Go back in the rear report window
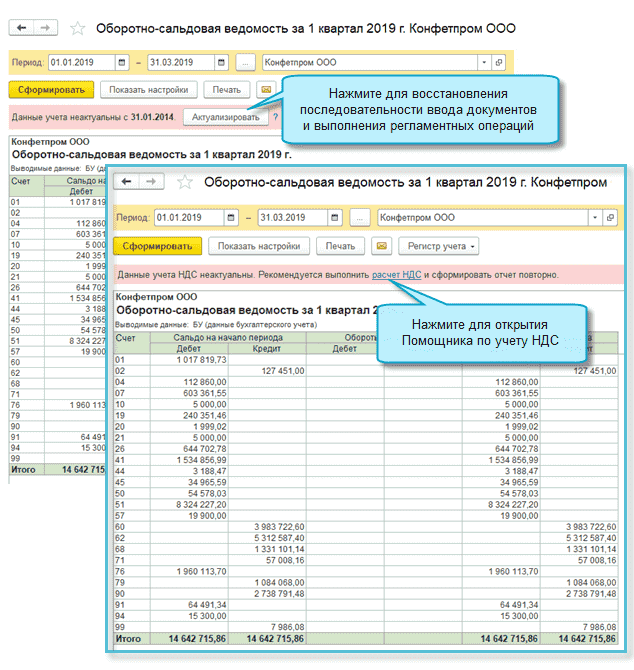The height and width of the screenshot is (670, 634). (21, 28)
